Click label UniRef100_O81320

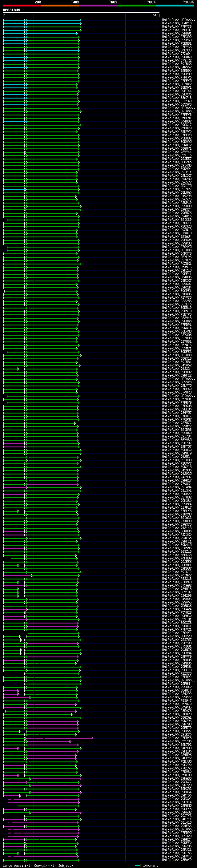pos(177,836)
